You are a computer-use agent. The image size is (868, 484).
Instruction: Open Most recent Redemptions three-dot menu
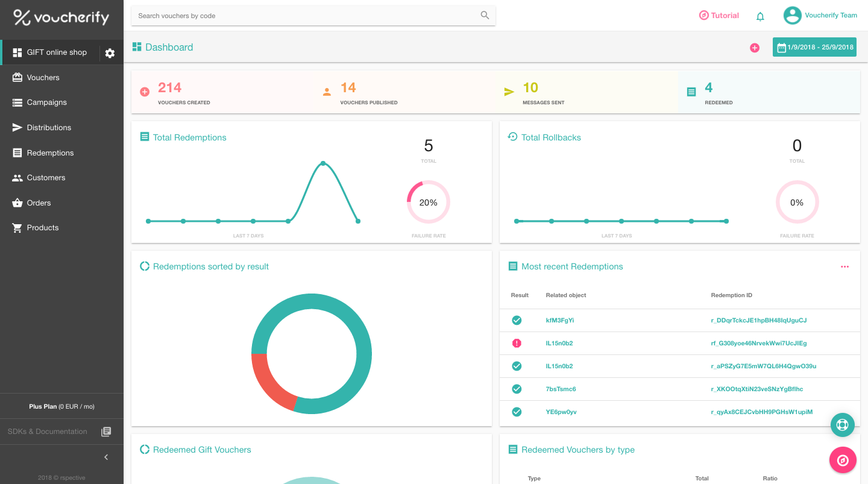(x=844, y=266)
